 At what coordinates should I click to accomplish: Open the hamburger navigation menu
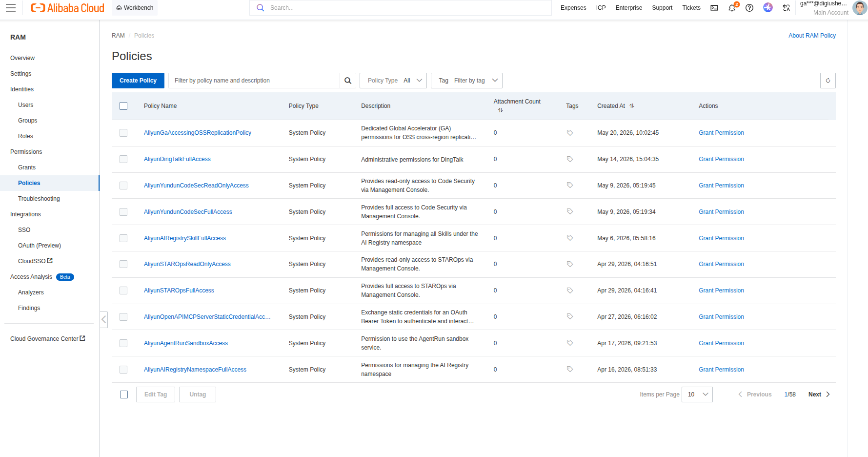click(11, 8)
